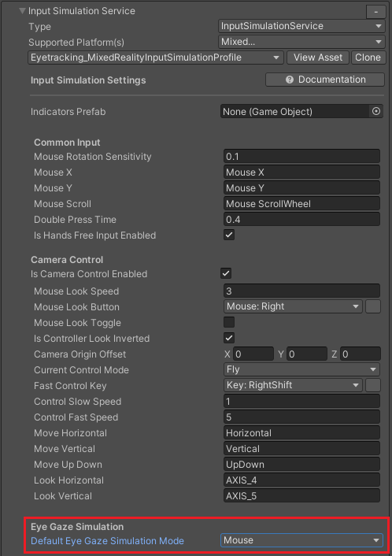Click the Common Input section header

click(x=67, y=143)
